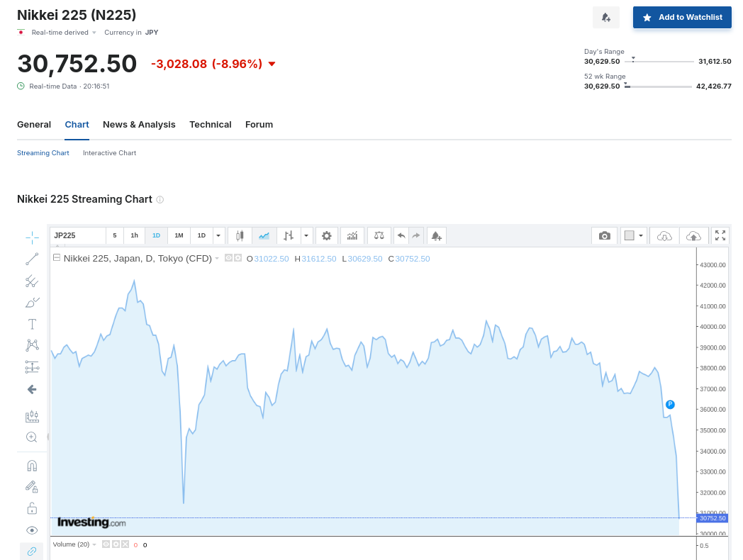
Task: Click 52 wk Range slider bar
Action: [658, 86]
